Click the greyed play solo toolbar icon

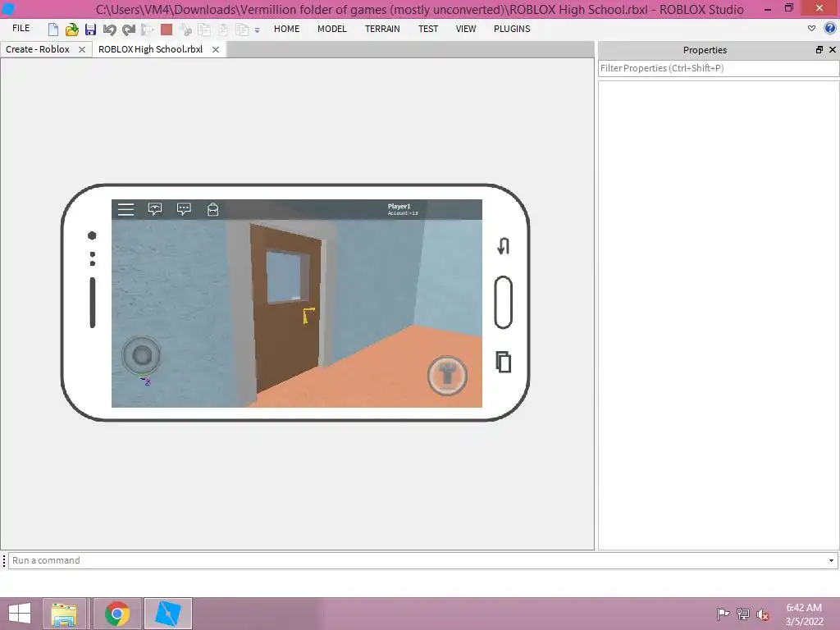[148, 30]
